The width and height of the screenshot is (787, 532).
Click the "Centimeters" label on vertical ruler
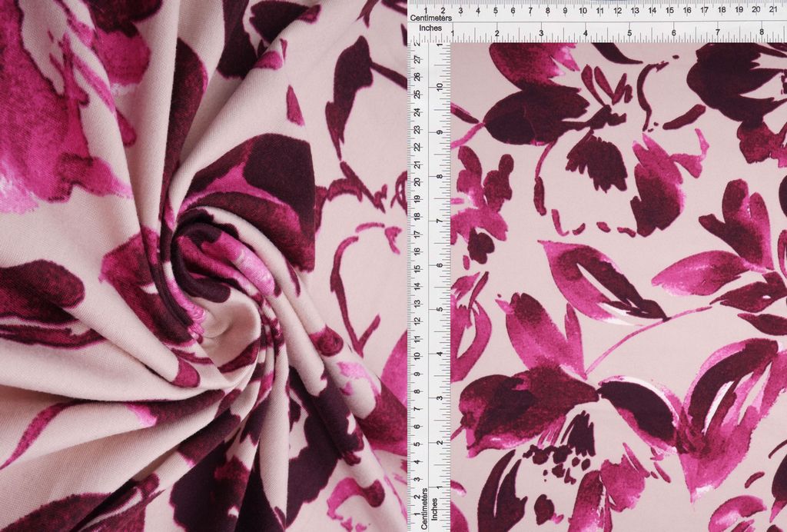tap(424, 508)
